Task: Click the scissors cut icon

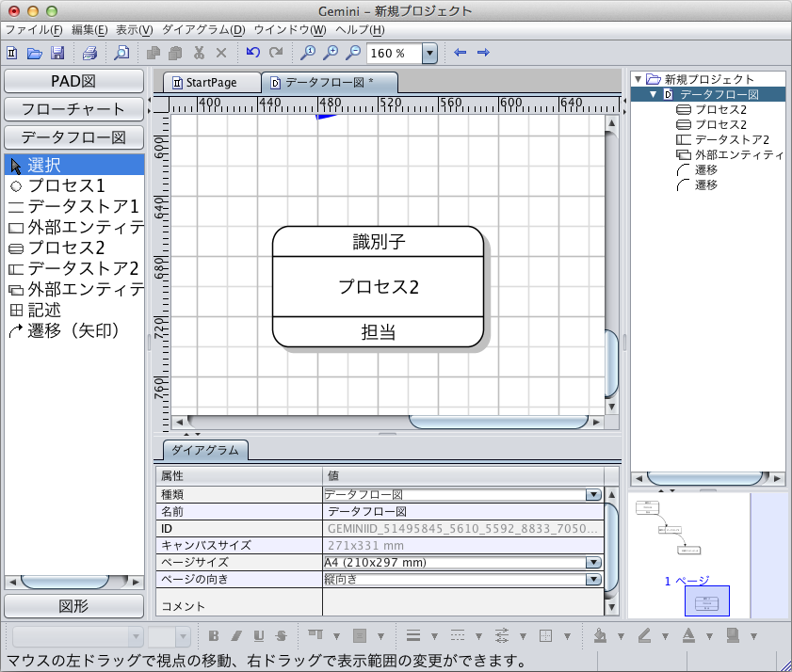Action: (x=199, y=53)
